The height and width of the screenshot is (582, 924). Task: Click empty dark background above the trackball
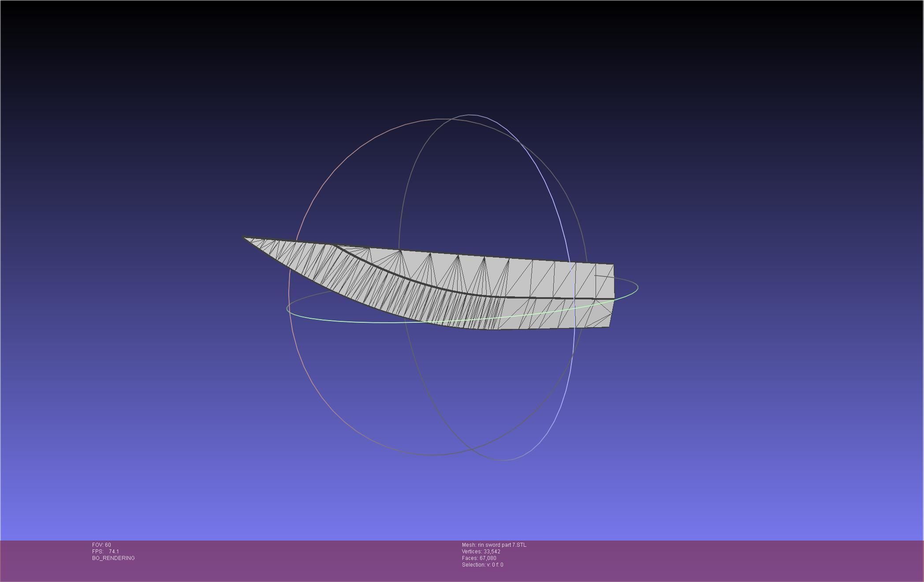pyautogui.click(x=441, y=57)
